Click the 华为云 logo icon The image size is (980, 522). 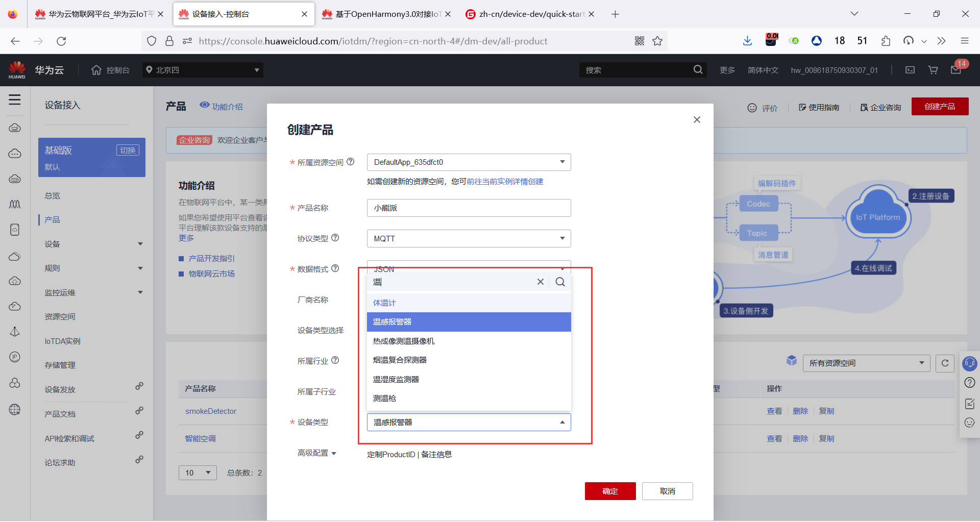(x=17, y=69)
